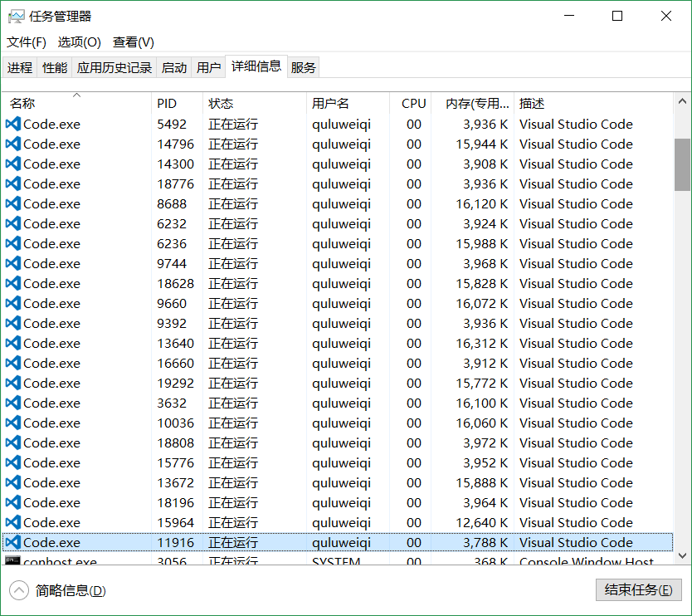Select the Code.exe icon for PID 11916
692x616 pixels.
coord(15,542)
